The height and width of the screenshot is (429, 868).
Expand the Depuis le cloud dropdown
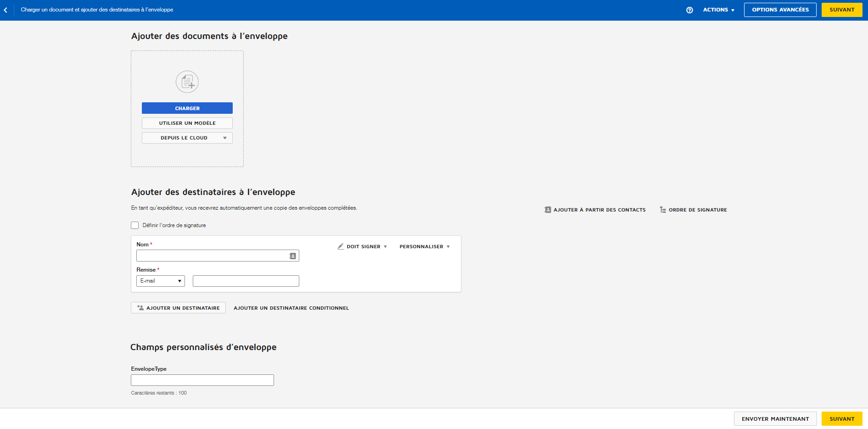[187, 138]
